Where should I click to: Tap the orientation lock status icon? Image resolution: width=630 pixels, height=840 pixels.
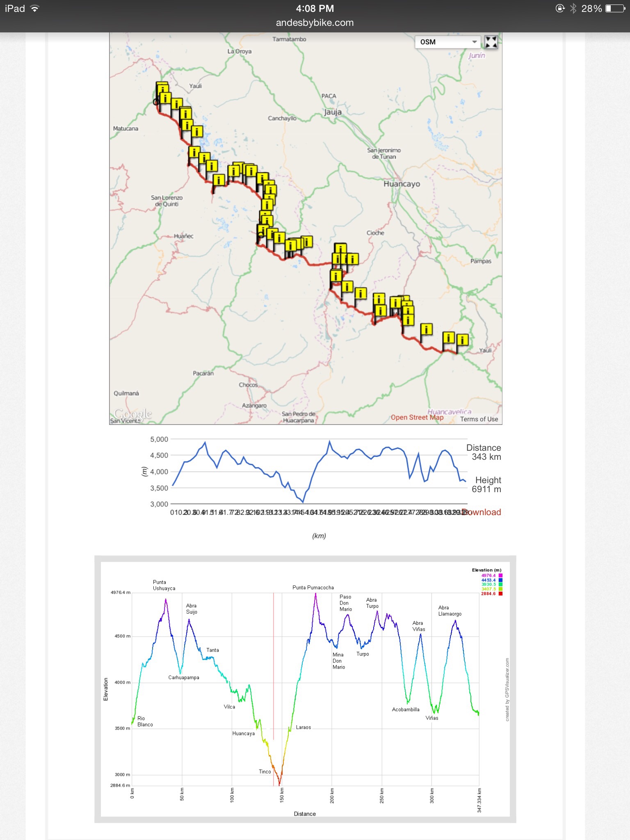coord(560,9)
